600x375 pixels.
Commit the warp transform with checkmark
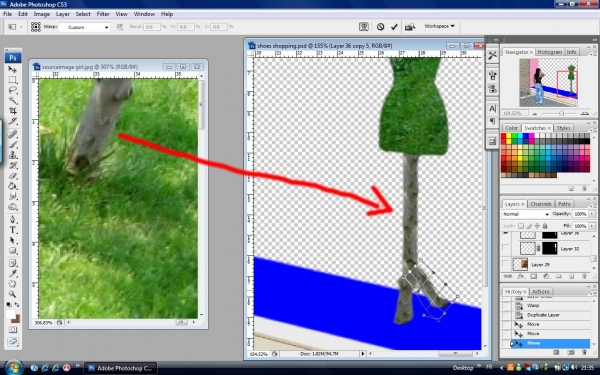pos(394,26)
